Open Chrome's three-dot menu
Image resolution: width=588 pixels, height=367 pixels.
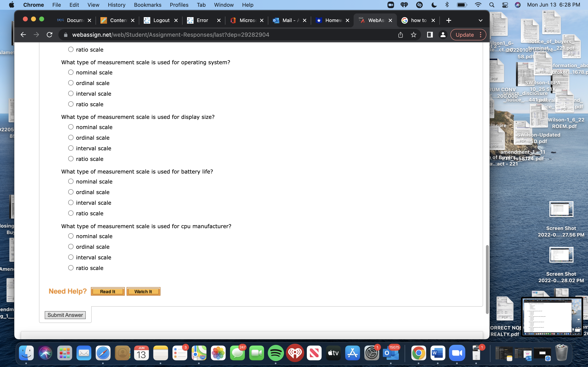click(x=481, y=34)
